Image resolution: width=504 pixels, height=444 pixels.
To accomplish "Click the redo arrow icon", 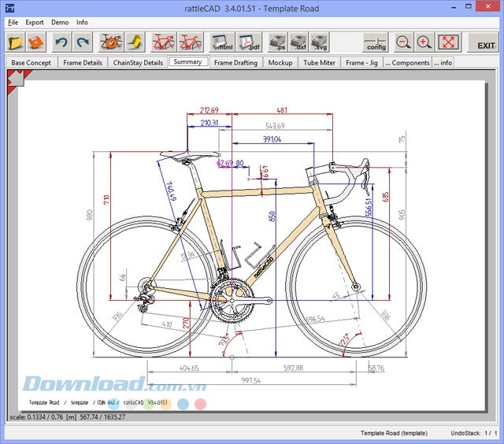I will click(83, 42).
